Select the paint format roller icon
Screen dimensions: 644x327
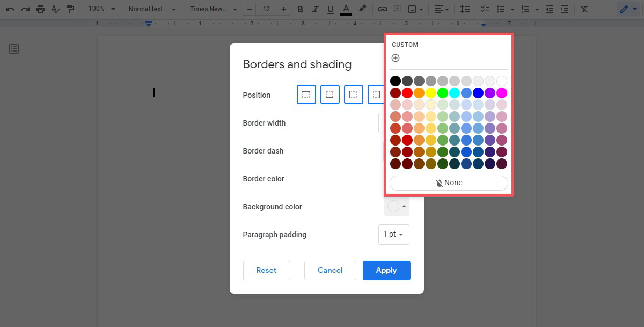click(70, 9)
